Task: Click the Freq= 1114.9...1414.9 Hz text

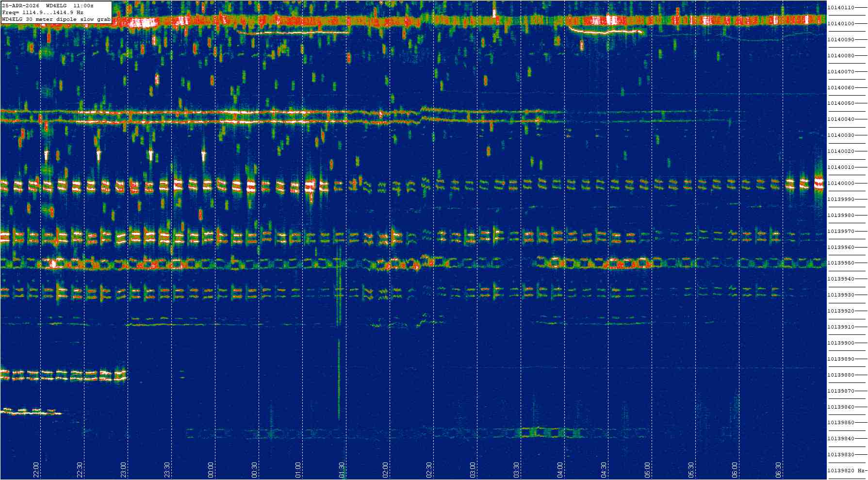Action: point(43,13)
